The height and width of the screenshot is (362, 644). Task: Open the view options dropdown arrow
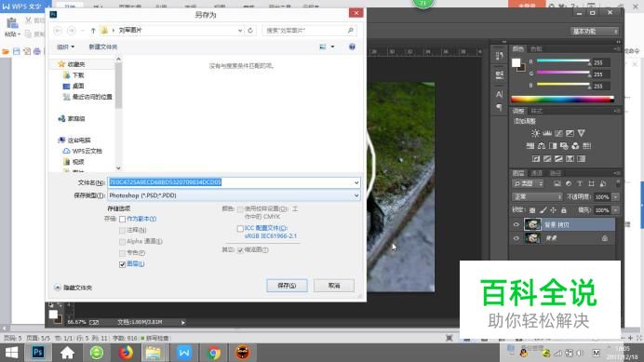pyautogui.click(x=332, y=47)
